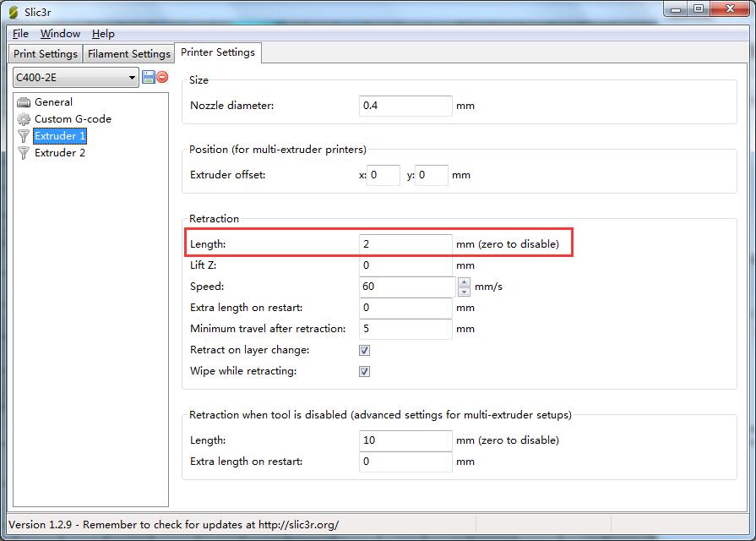The height and width of the screenshot is (541, 756).
Task: Click the disabled-tool Extra length on restart field
Action: (x=405, y=462)
